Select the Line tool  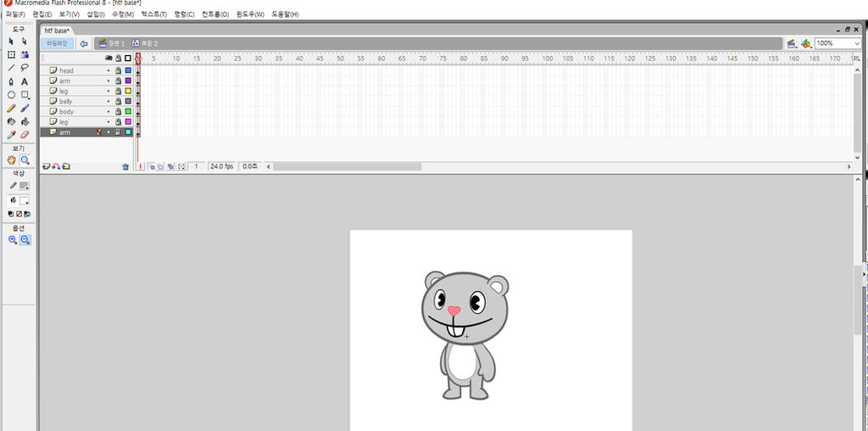11,68
